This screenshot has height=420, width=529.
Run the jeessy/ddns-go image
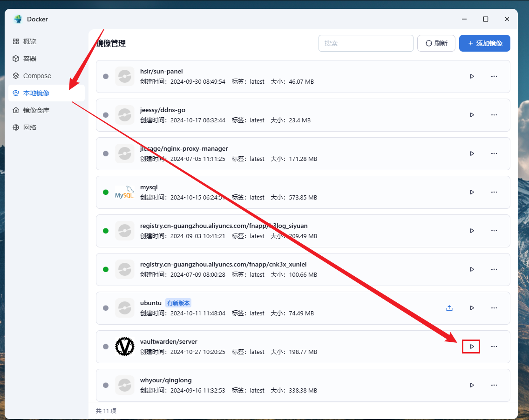[472, 115]
